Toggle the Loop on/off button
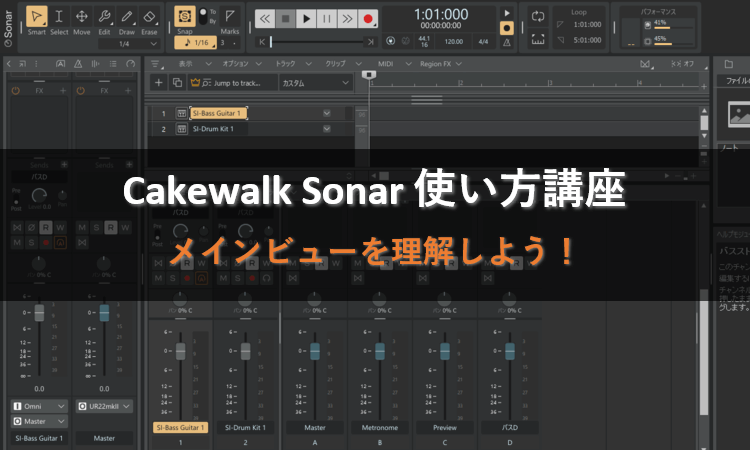This screenshot has width=750, height=450. [x=538, y=17]
